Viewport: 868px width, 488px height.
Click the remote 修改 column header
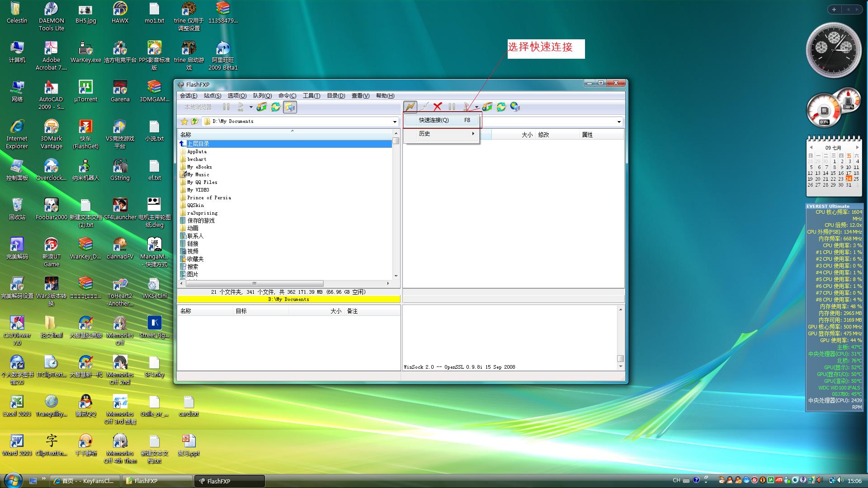[557, 135]
